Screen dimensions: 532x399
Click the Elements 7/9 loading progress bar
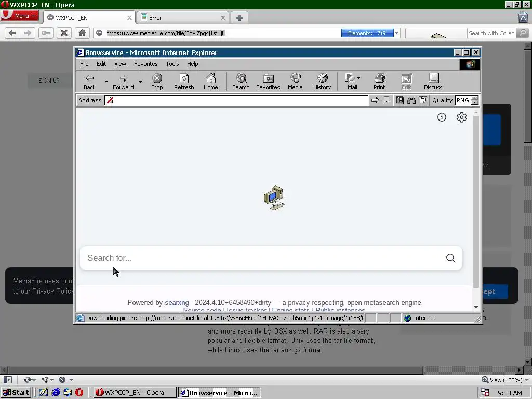click(367, 33)
